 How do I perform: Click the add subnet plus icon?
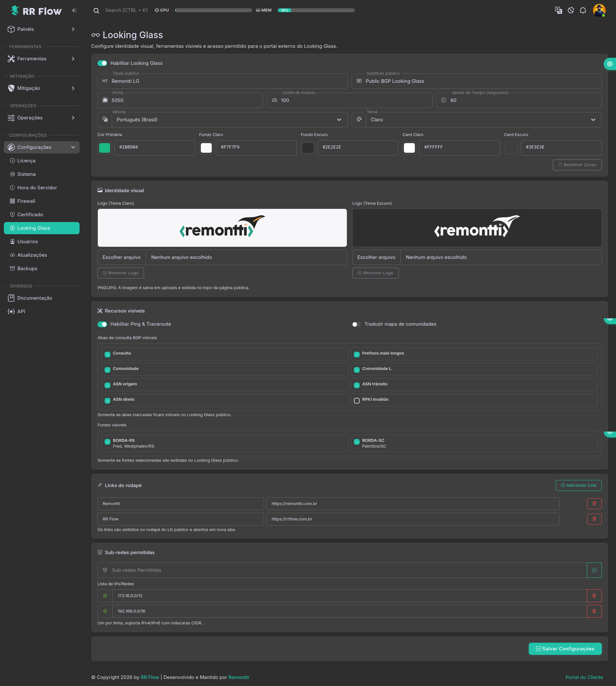pos(594,570)
